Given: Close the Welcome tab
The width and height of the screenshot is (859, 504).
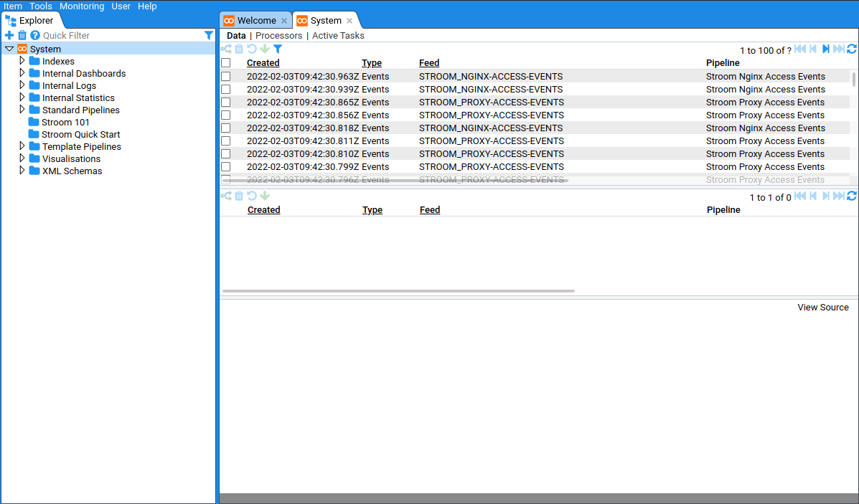Looking at the screenshot, I should point(284,21).
